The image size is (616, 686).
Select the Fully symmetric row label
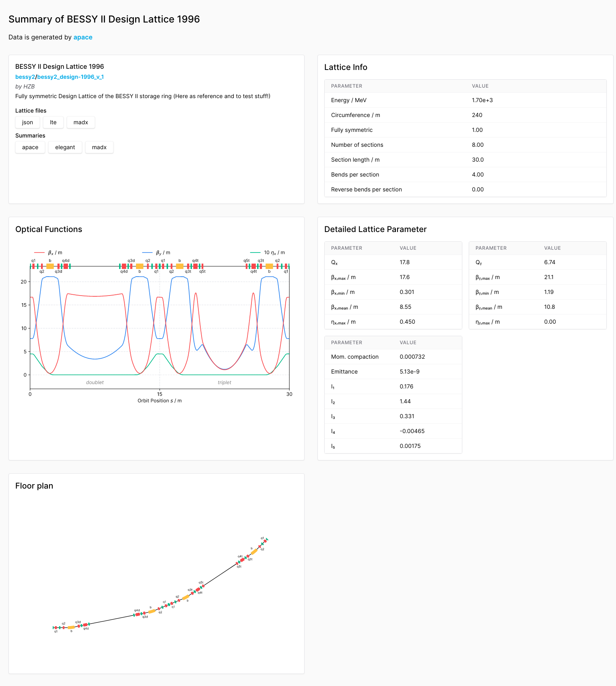[352, 130]
